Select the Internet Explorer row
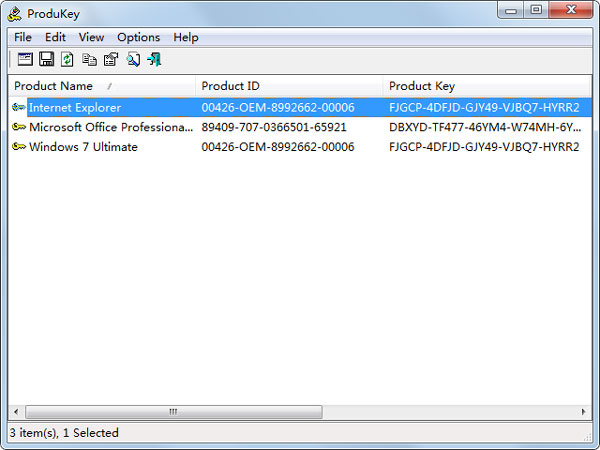600x450 pixels. click(300, 108)
